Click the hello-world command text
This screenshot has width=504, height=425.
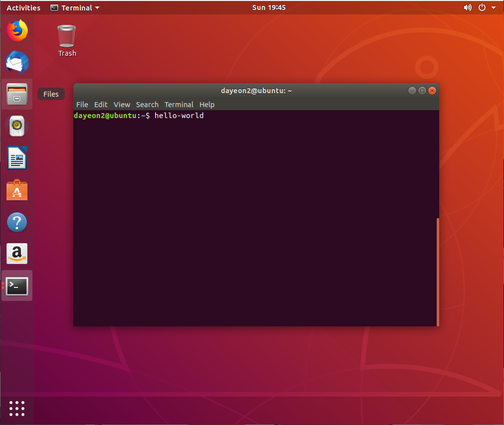coord(178,115)
